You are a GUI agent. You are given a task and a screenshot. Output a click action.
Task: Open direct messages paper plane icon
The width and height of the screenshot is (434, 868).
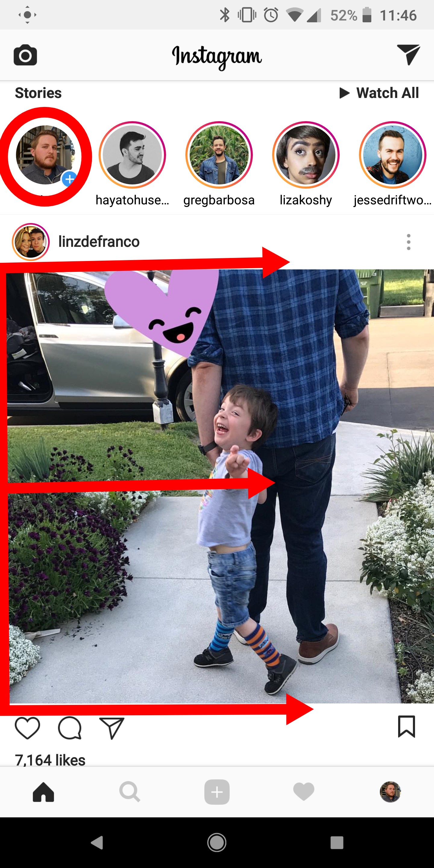pos(408,55)
